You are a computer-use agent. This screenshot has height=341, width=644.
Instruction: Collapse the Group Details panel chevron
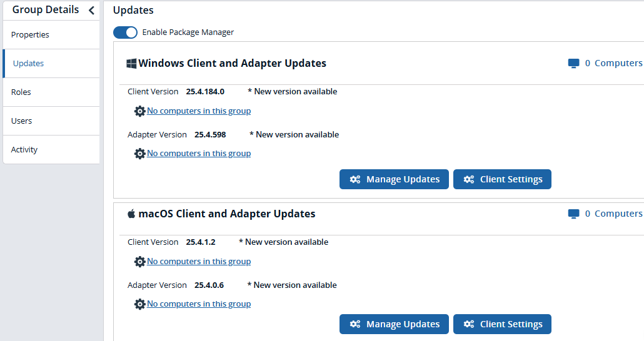click(91, 10)
